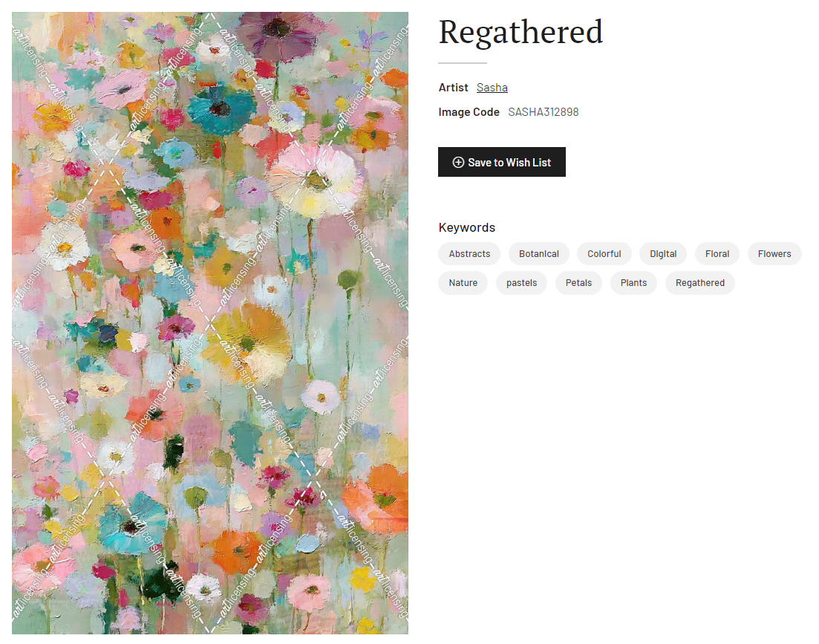Choose the Plants keyword tag
Viewport: 819px width, 644px height.
[x=633, y=283]
